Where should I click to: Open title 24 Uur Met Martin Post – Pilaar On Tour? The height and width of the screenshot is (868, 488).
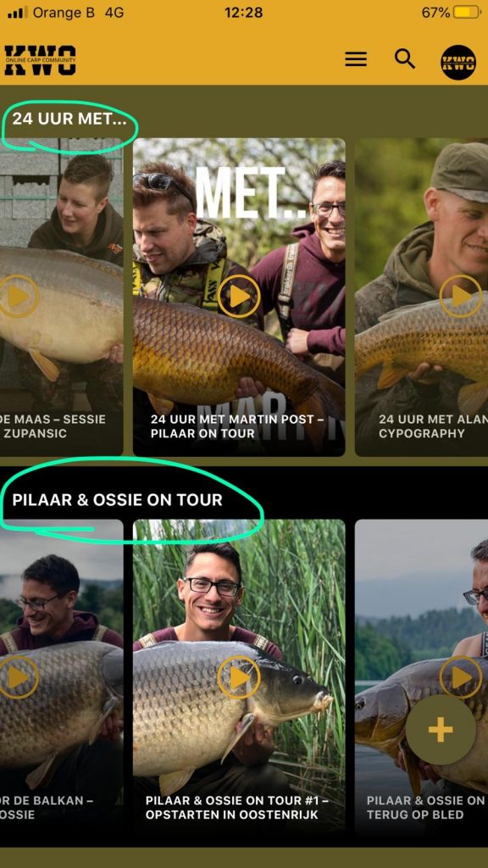(237, 426)
